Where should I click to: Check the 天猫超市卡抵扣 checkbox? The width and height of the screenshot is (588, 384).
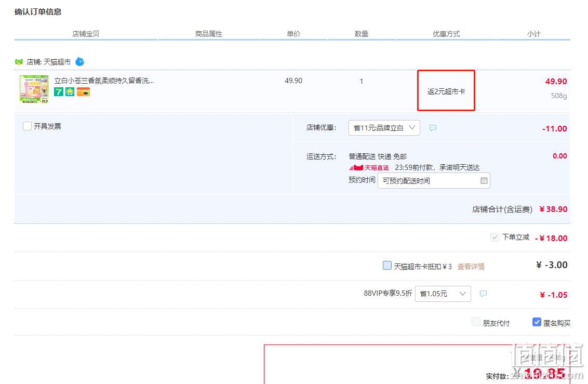point(387,266)
